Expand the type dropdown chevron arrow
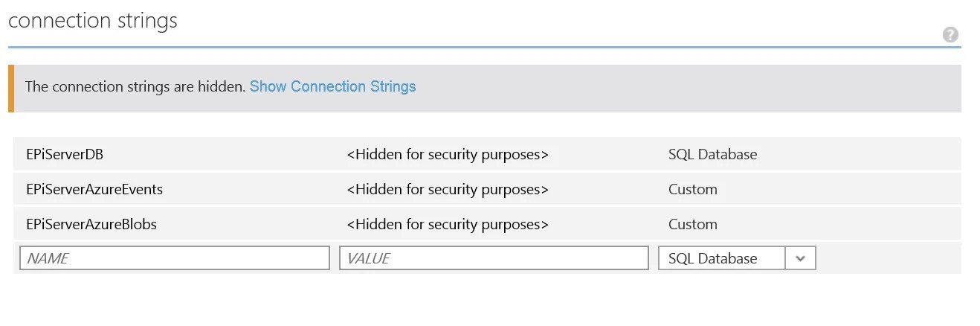The width and height of the screenshot is (980, 326). click(801, 258)
